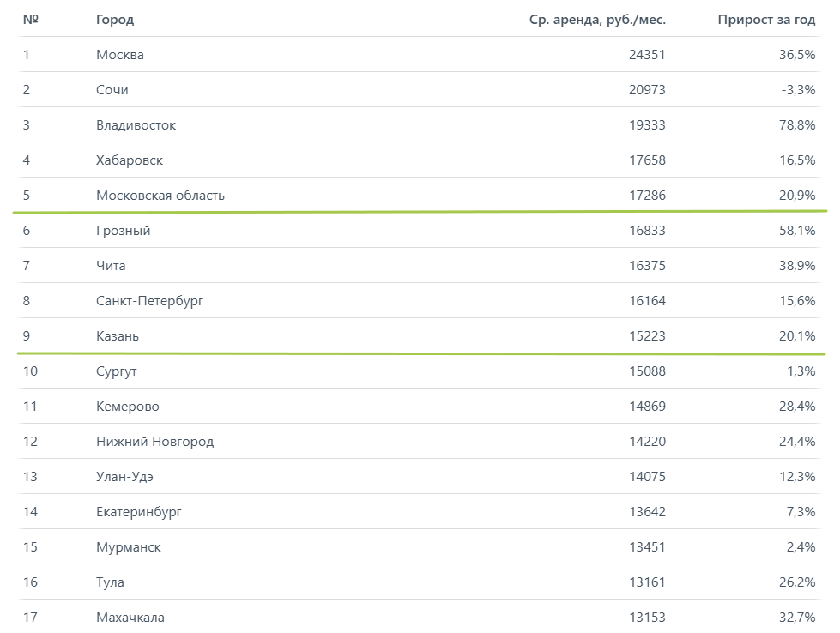Click the Грозный city cell
The height and width of the screenshot is (633, 840).
point(124,231)
